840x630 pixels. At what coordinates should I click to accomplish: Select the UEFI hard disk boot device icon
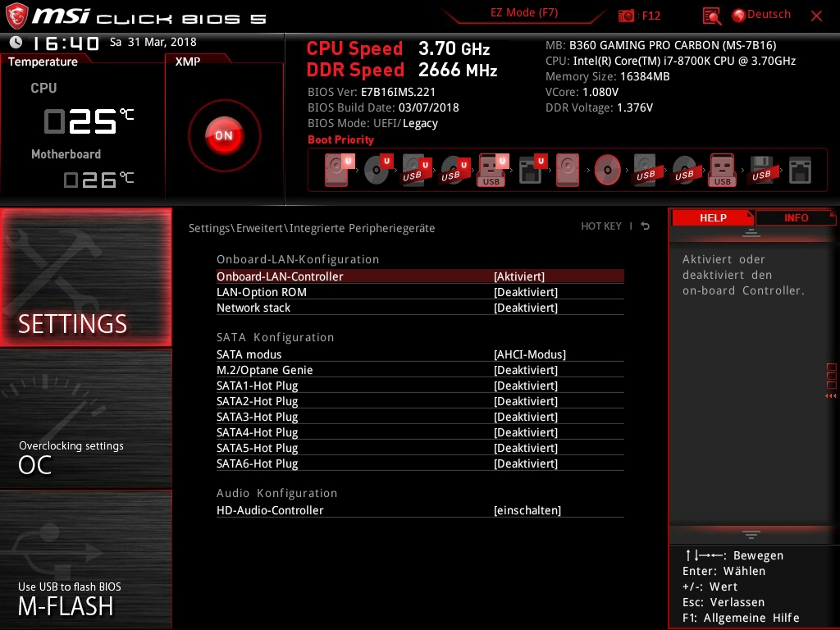[x=338, y=170]
